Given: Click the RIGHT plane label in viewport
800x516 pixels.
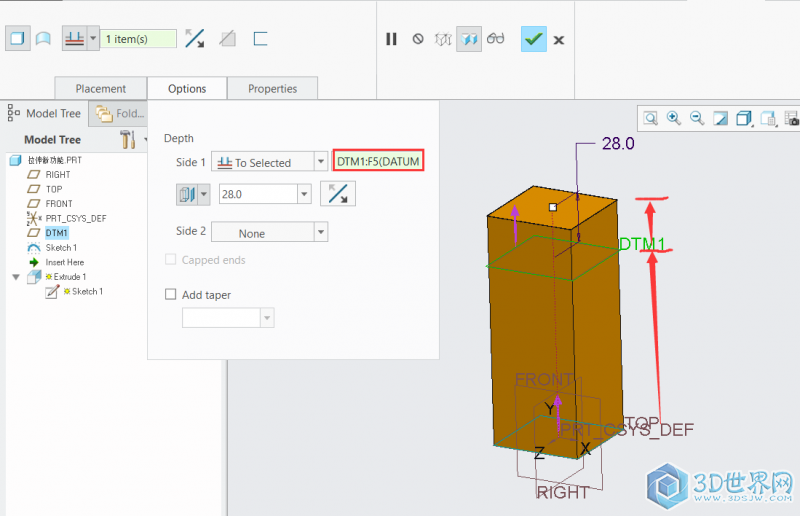Looking at the screenshot, I should [x=563, y=493].
